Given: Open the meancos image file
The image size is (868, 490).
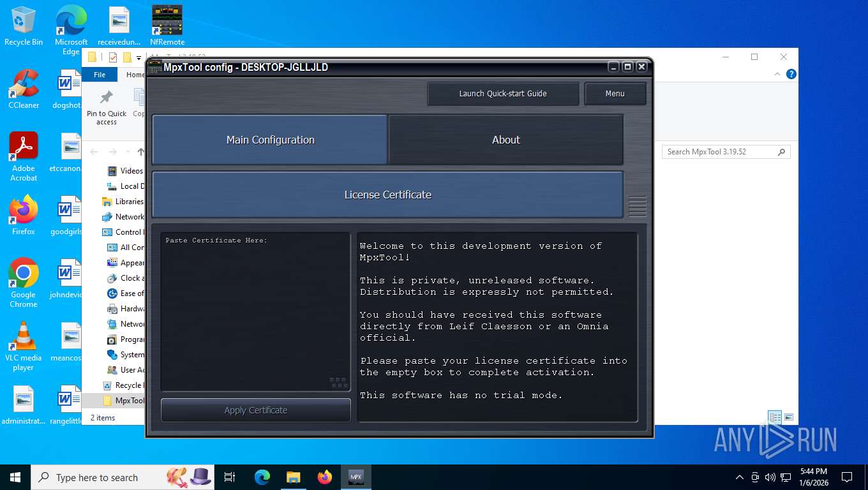Looking at the screenshot, I should pos(66,342).
